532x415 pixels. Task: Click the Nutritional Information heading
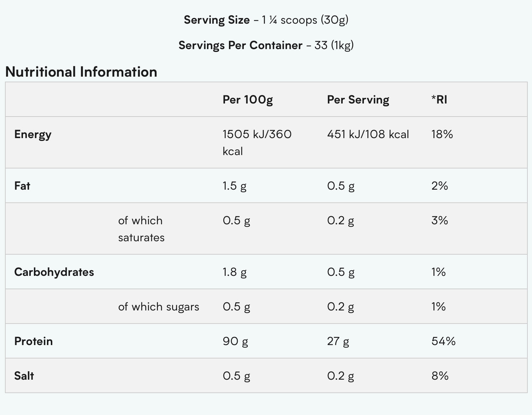pyautogui.click(x=81, y=72)
